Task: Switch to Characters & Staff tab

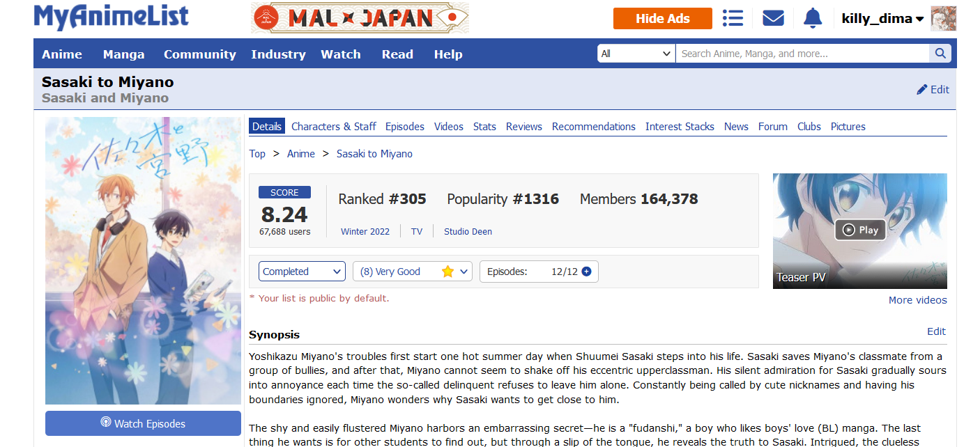Action: tap(333, 127)
